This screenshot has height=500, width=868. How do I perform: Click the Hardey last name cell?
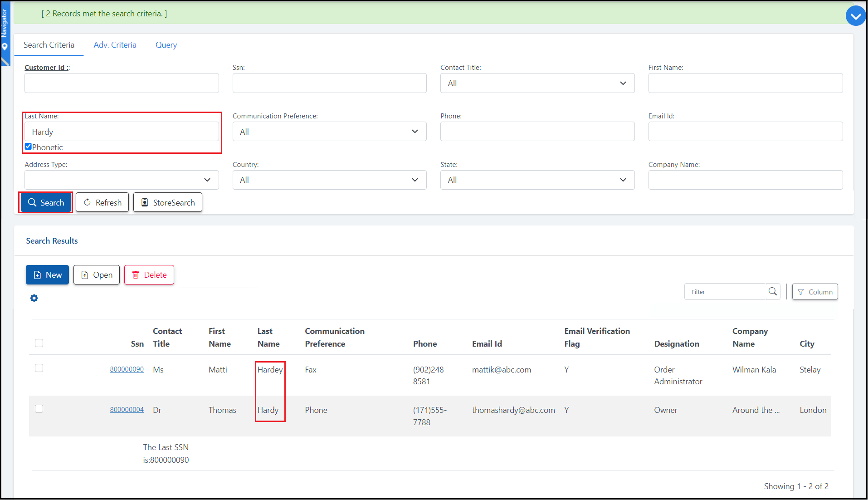point(270,370)
